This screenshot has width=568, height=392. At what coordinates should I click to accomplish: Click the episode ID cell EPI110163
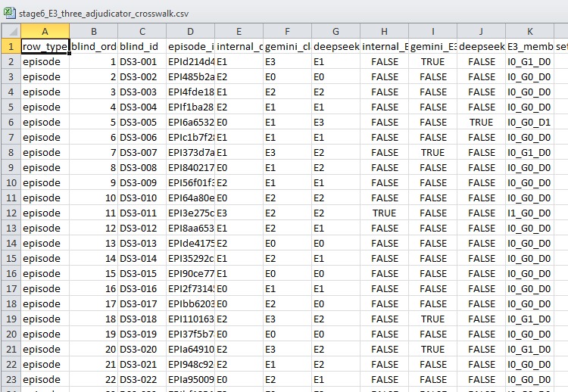(191, 319)
